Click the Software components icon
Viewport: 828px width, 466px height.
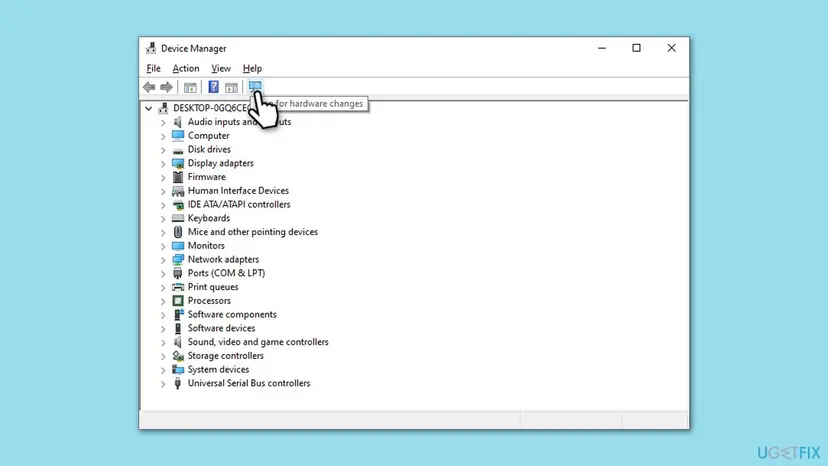coord(178,314)
